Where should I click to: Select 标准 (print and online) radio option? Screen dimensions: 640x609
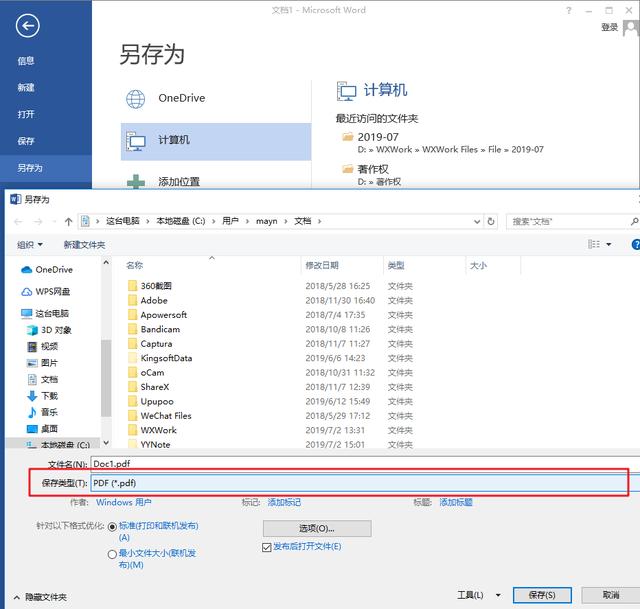click(x=112, y=527)
